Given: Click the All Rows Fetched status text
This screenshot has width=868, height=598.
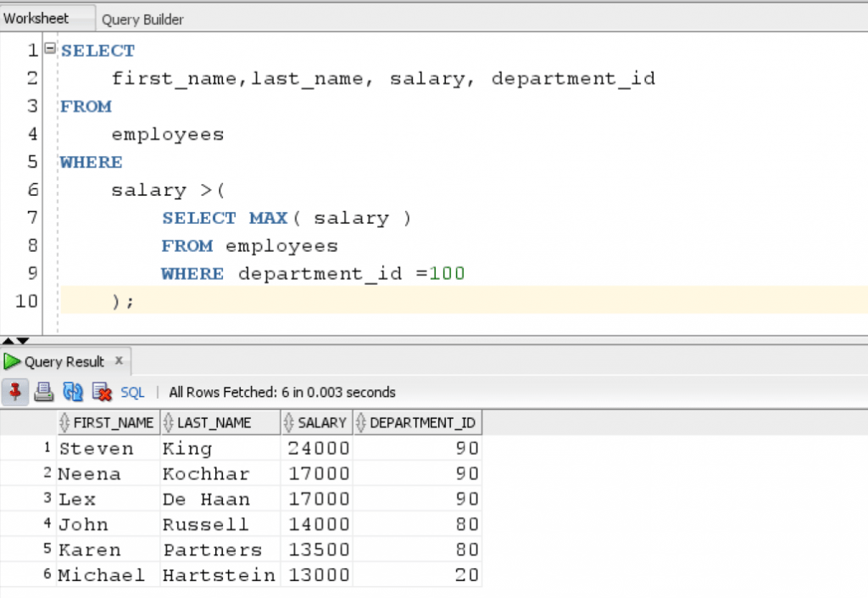Looking at the screenshot, I should coord(282,392).
